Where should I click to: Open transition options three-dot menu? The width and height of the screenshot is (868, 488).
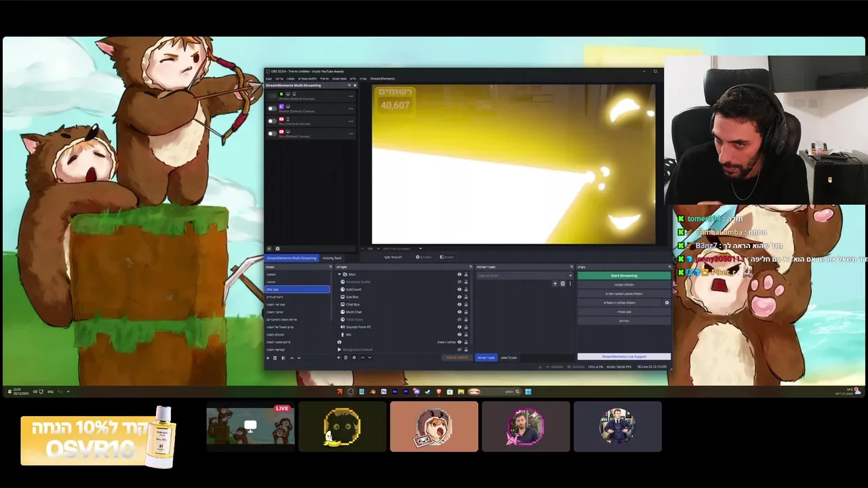[570, 283]
